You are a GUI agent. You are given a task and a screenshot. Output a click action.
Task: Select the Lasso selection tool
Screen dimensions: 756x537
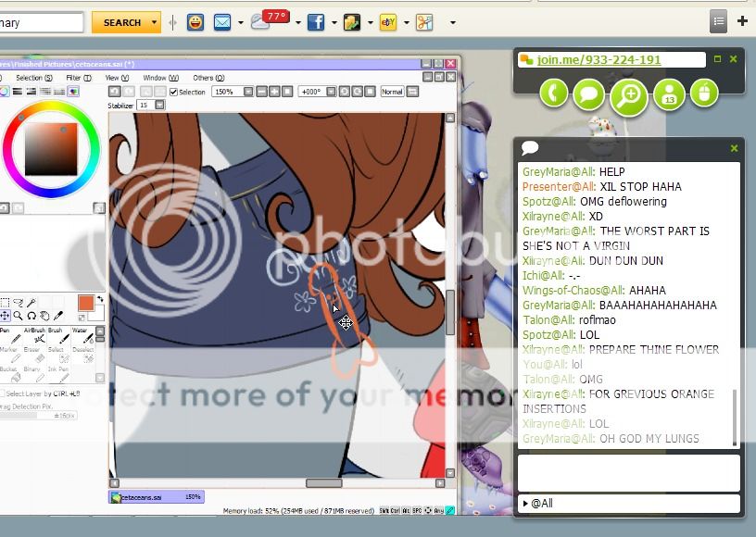(x=18, y=303)
